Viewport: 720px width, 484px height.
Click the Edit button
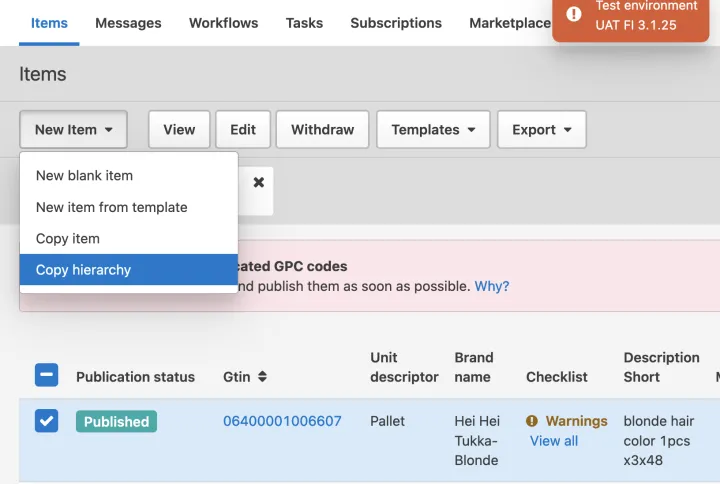pyautogui.click(x=243, y=130)
